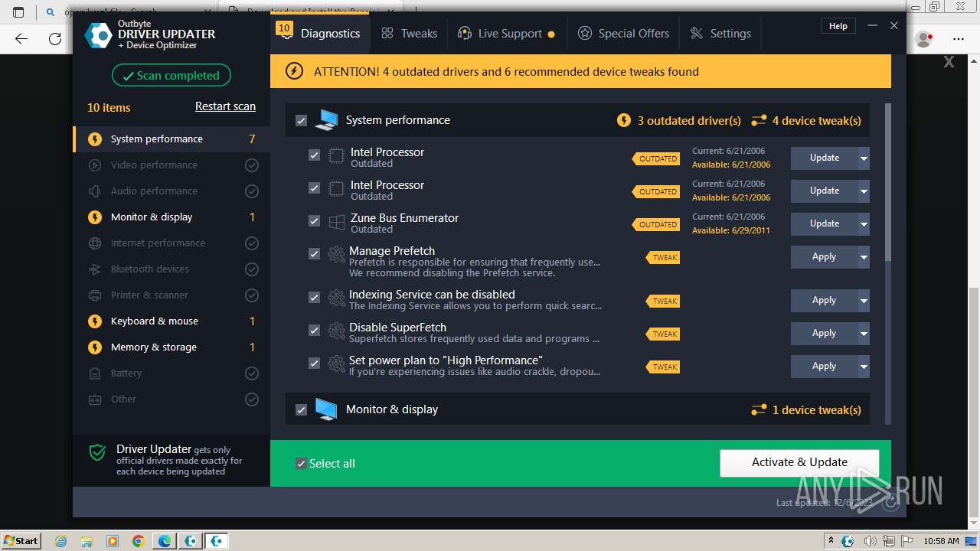Update the Zune Bus Enumerator driver
The width and height of the screenshot is (980, 551).
point(825,224)
